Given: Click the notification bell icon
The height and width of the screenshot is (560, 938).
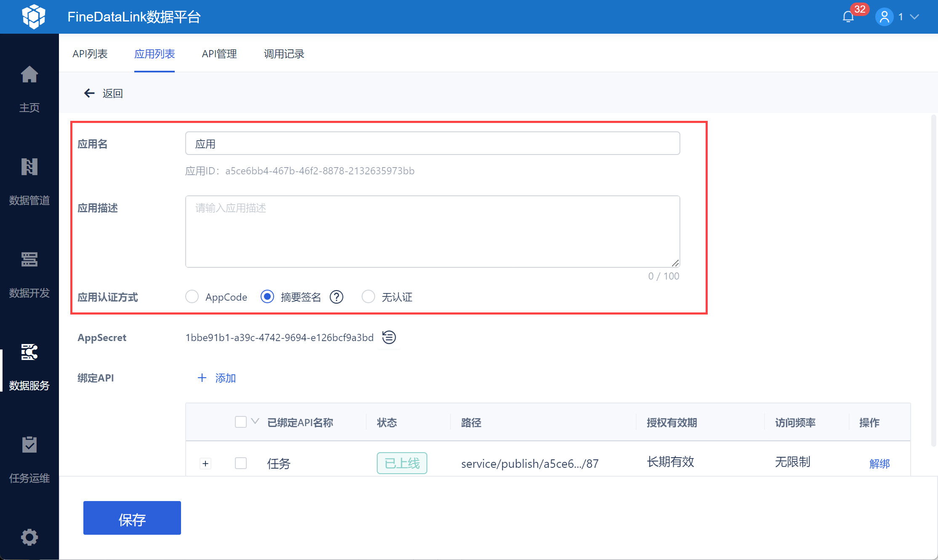Looking at the screenshot, I should click(x=848, y=17).
